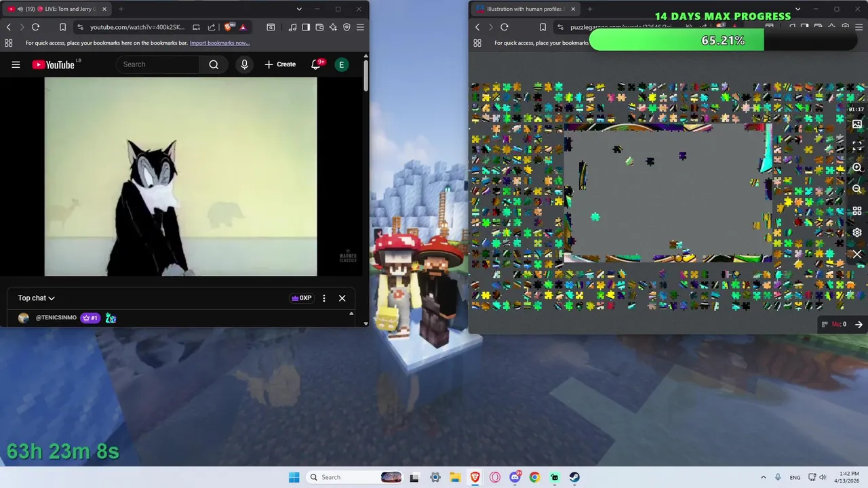Open the Brave Wallet icon in YouTube window
The width and height of the screenshot is (868, 488).
tap(319, 27)
